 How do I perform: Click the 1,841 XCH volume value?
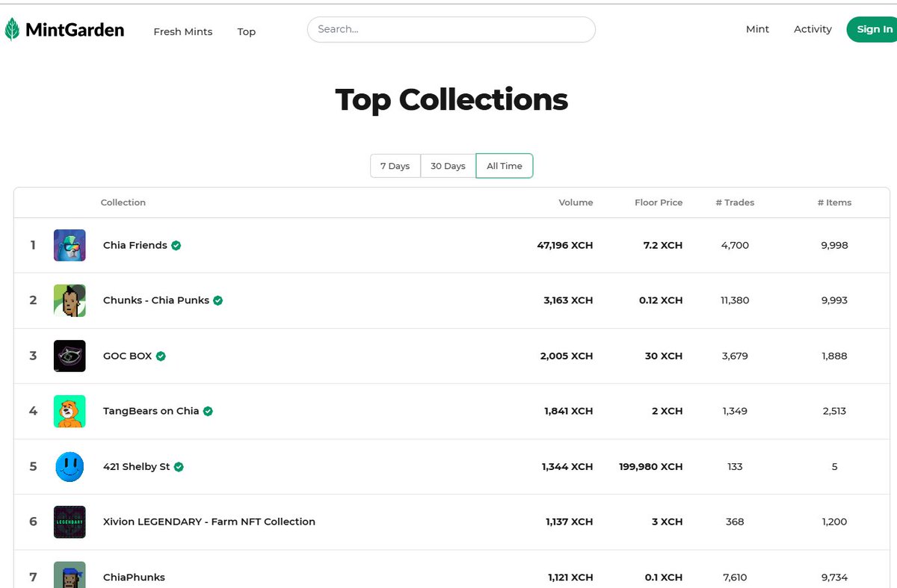click(x=569, y=411)
